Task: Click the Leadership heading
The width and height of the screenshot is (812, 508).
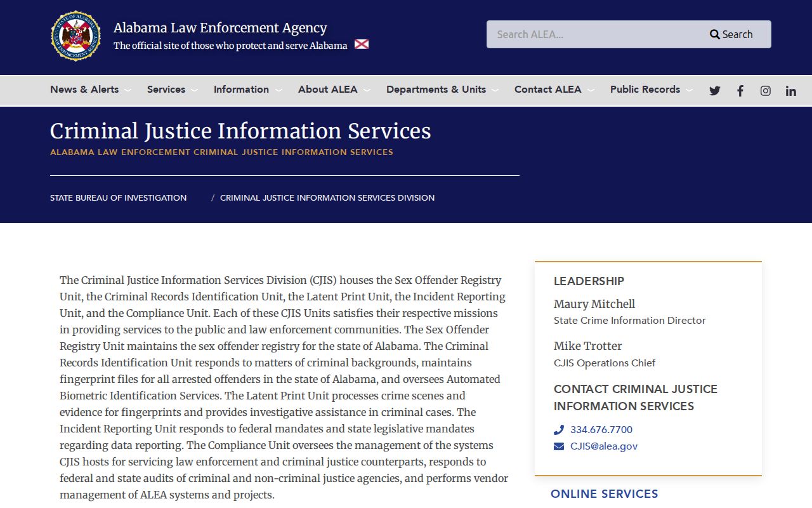Action: pyautogui.click(x=589, y=281)
